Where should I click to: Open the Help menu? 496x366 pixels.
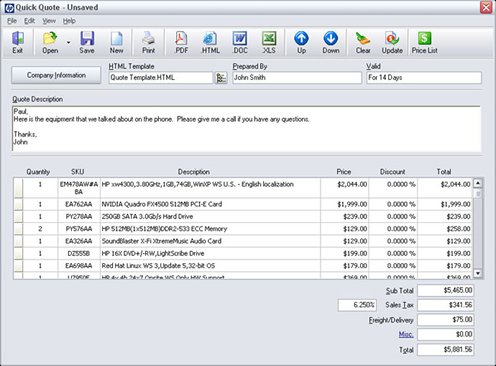tap(69, 21)
